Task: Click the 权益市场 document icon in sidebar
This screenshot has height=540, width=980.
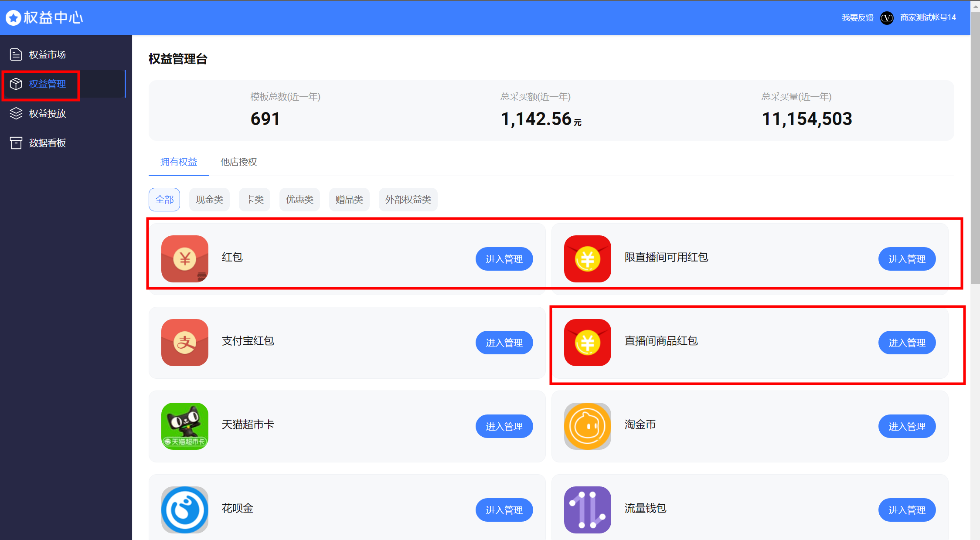Action: click(x=16, y=54)
